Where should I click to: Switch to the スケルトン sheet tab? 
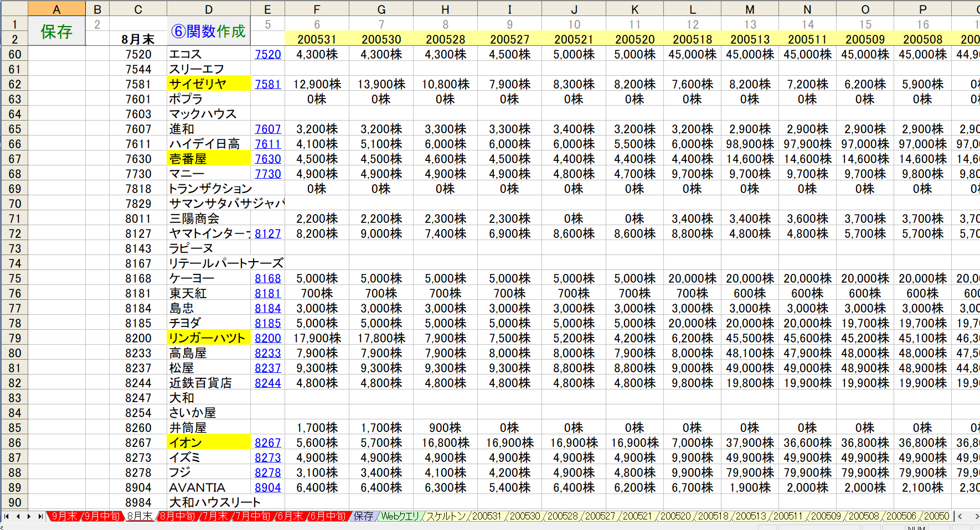[x=446, y=516]
